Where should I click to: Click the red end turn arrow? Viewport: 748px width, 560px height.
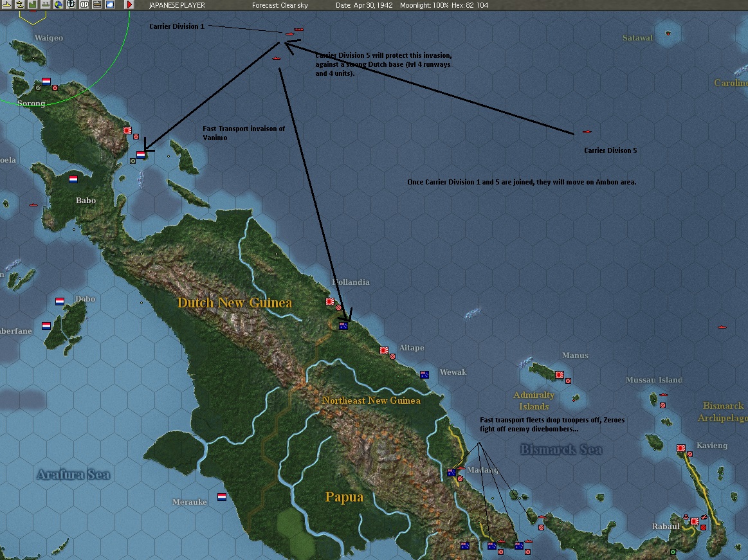point(129,5)
